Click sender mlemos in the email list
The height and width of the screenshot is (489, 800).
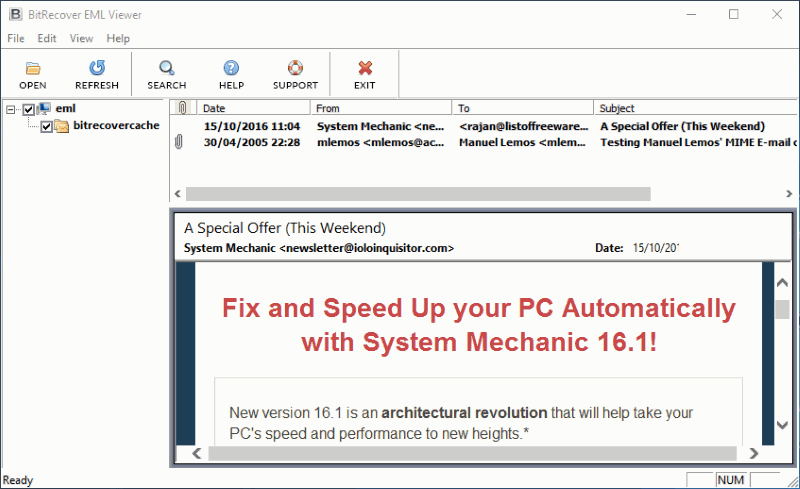pyautogui.click(x=381, y=142)
